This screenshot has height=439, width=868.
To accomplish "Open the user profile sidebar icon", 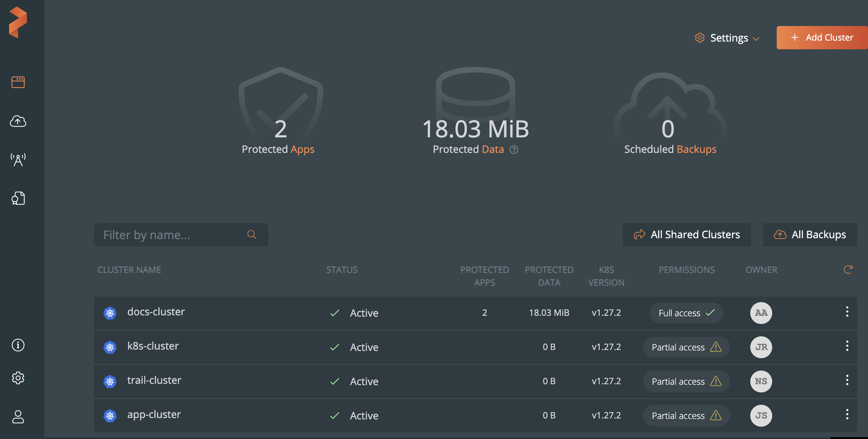I will [x=18, y=417].
